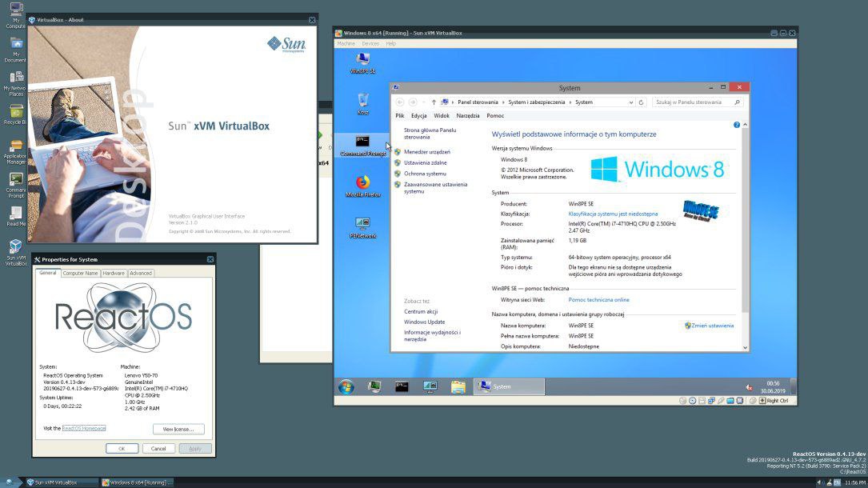Open the Kosz recycle bin in the VM
Screen dimensions: 868x488
click(363, 104)
